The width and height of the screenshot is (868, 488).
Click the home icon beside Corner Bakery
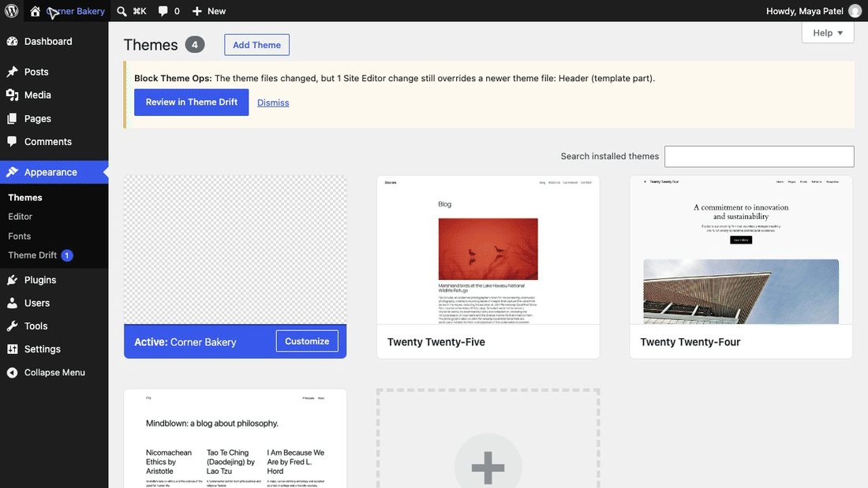click(35, 11)
